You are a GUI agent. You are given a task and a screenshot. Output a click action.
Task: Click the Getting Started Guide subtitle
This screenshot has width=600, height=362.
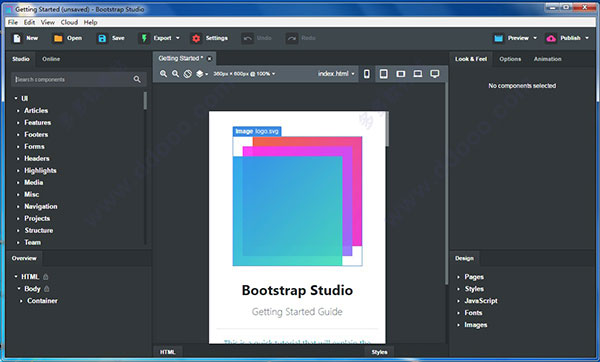[297, 311]
